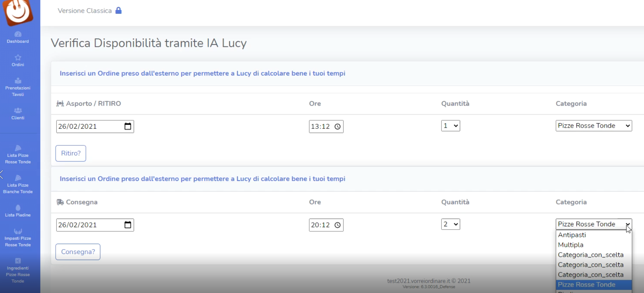This screenshot has height=293, width=644.
Task: Click the Ritiro? button
Action: pos(71,153)
